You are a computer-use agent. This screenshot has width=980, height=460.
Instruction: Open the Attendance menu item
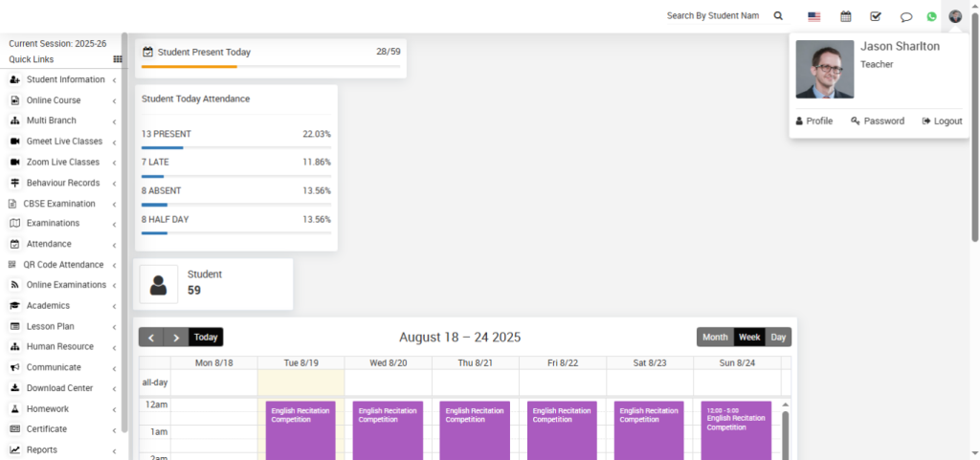tap(48, 244)
